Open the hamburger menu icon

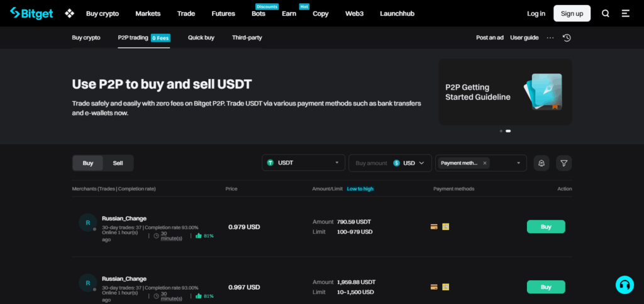pos(626,14)
